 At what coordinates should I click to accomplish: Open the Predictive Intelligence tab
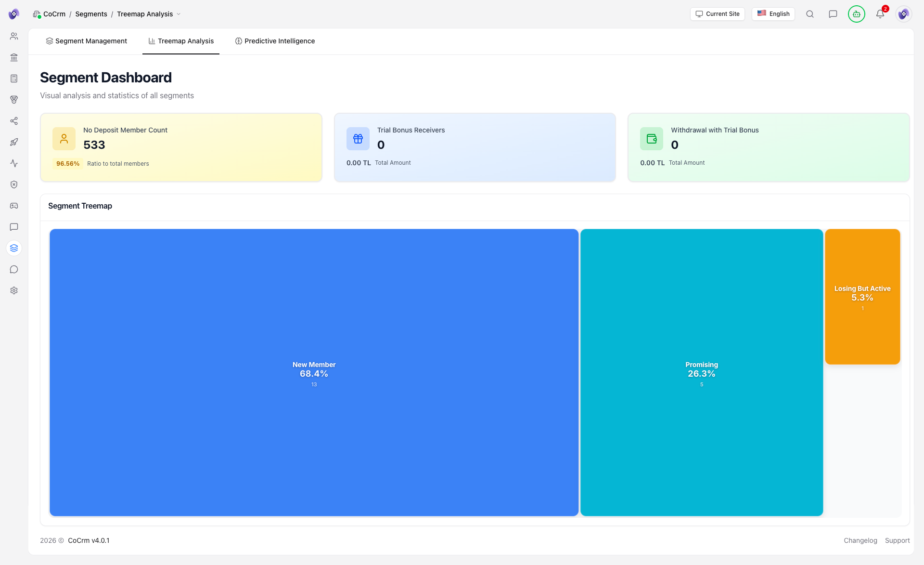[x=275, y=41]
